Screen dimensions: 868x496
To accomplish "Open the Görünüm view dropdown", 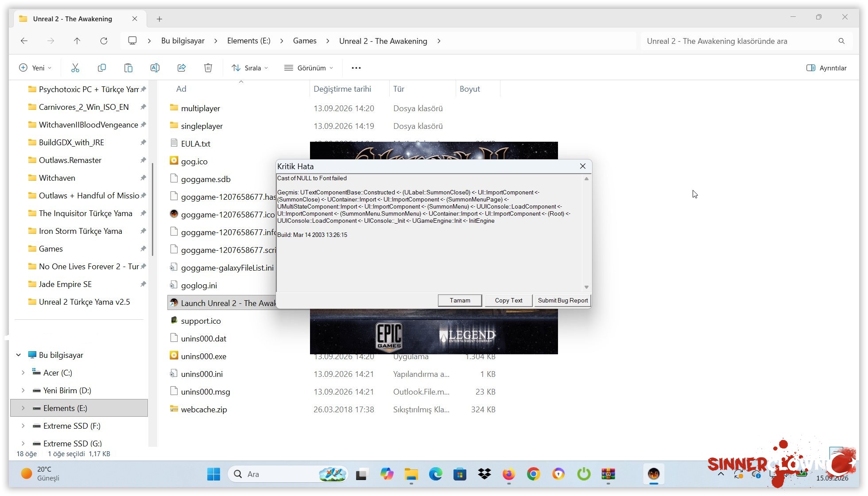I will [x=308, y=68].
